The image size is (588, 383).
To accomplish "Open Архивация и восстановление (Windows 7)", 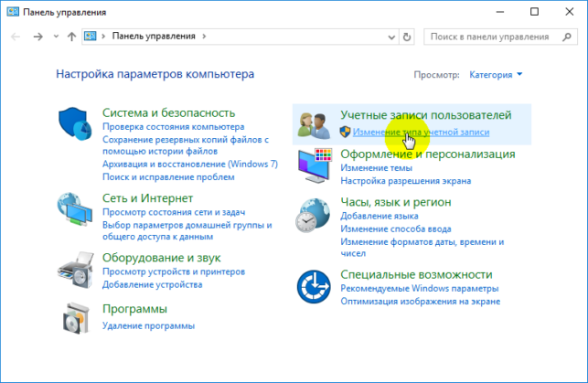I will click(190, 165).
